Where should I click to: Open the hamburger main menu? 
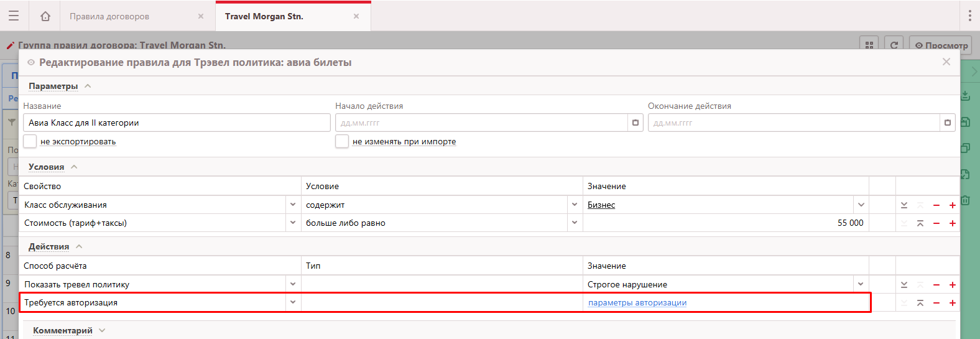14,16
